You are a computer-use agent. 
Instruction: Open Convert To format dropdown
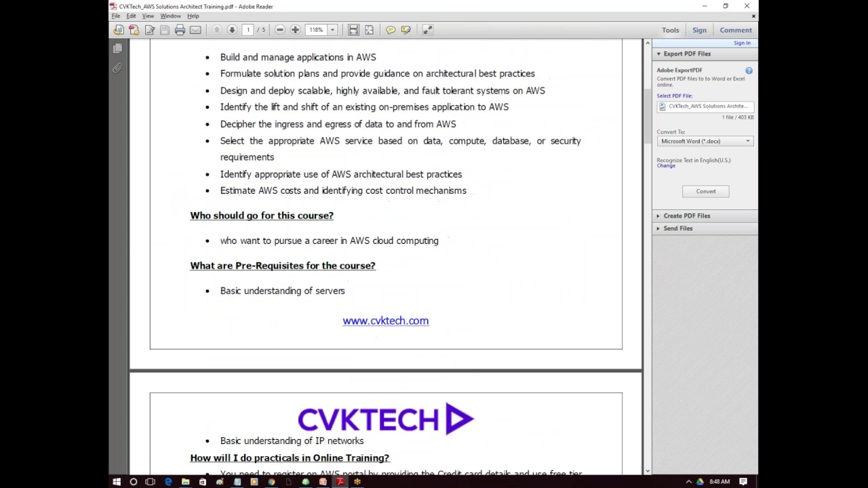click(x=705, y=141)
